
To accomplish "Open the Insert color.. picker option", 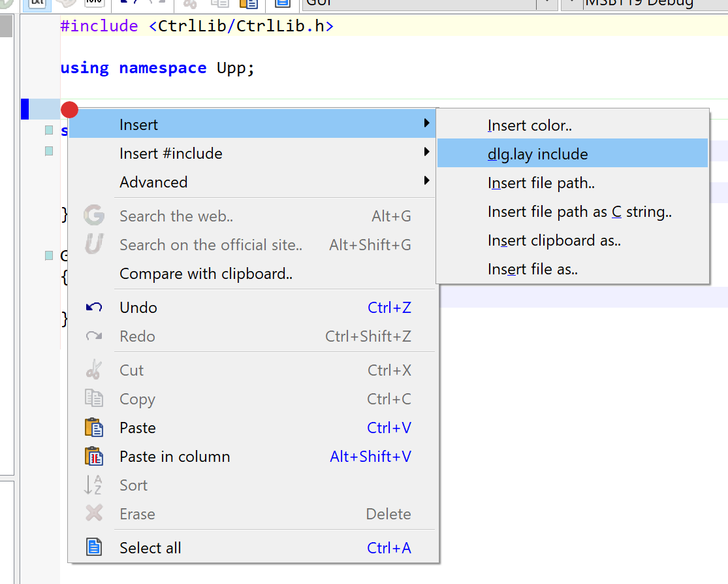I will point(530,125).
